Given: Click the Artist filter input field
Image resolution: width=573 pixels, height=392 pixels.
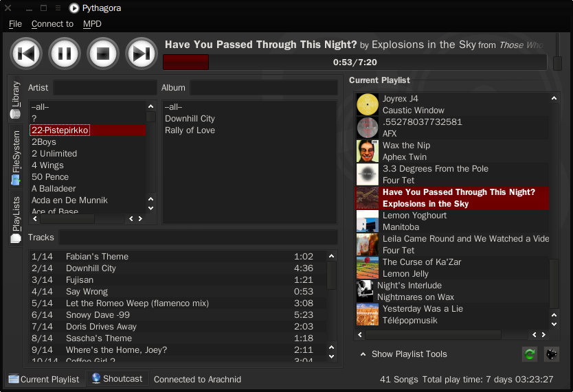Looking at the screenshot, I should point(105,88).
